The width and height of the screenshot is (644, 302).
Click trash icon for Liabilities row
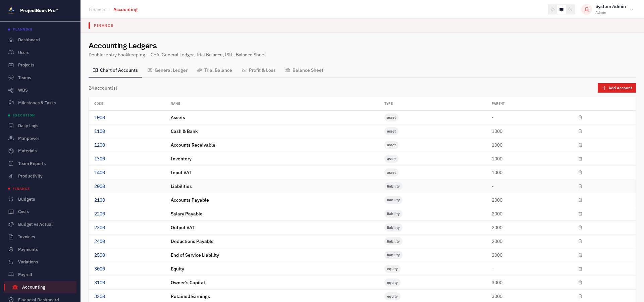click(x=580, y=186)
